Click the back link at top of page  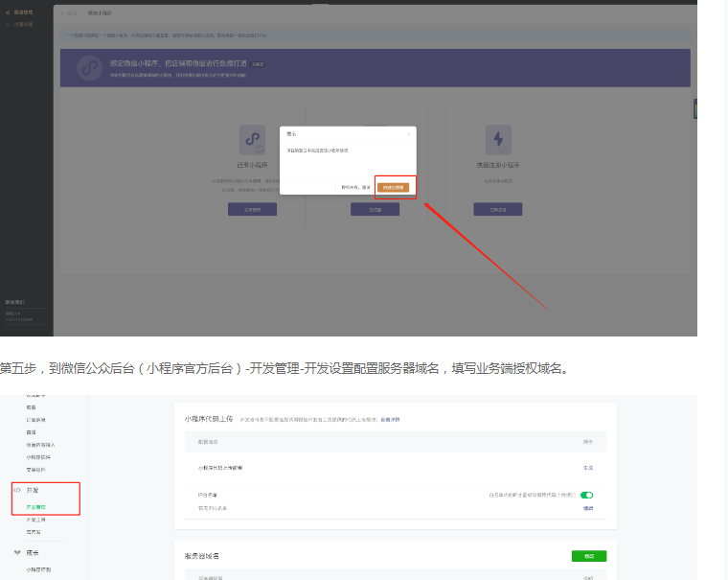click(x=71, y=12)
